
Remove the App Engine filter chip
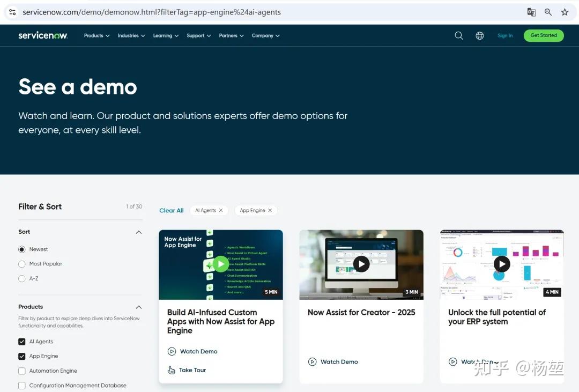[270, 210]
